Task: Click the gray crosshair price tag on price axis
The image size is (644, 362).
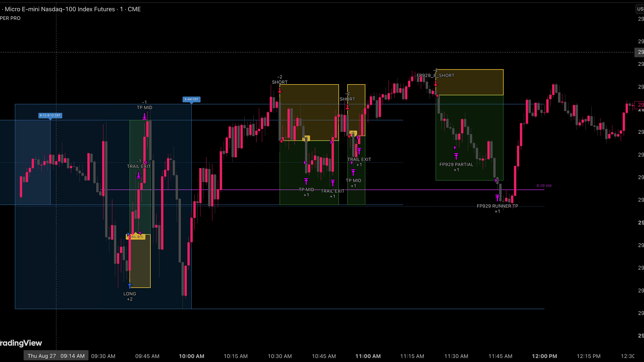Action: [x=639, y=52]
